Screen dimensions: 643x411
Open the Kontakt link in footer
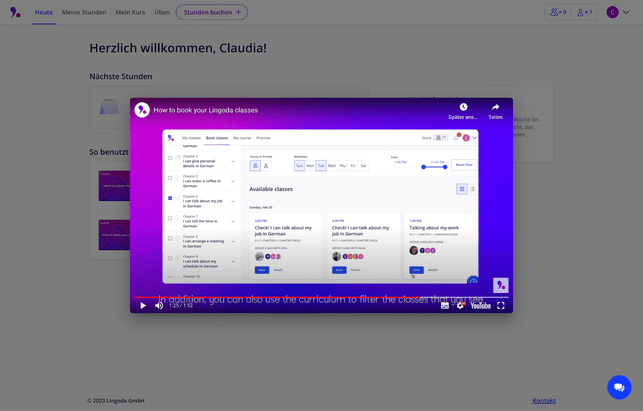pos(544,400)
